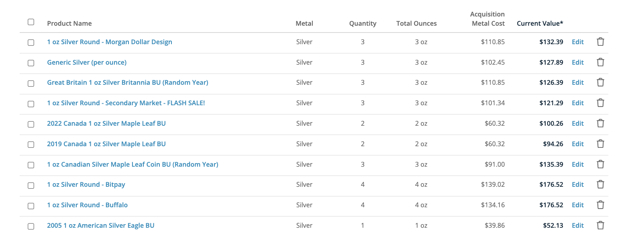This screenshot has width=644, height=241.
Task: Delete the 2005 American Silver Eagle row
Action: [x=600, y=225]
